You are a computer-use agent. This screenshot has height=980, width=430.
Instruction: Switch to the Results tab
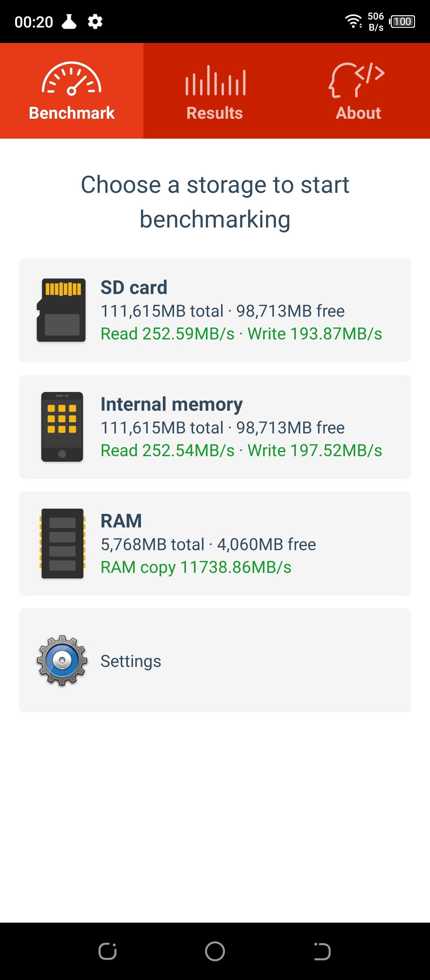click(215, 91)
